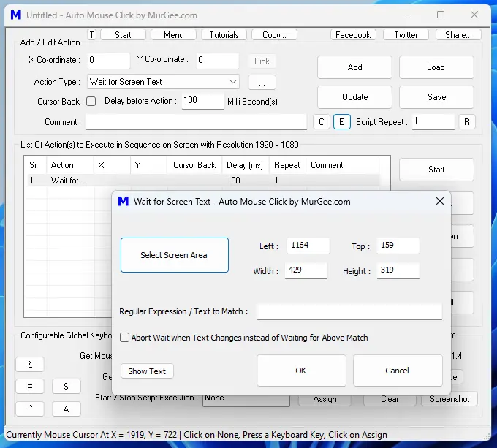Image resolution: width=497 pixels, height=448 pixels.
Task: Toggle the Cursor Back checkbox
Action: point(91,102)
